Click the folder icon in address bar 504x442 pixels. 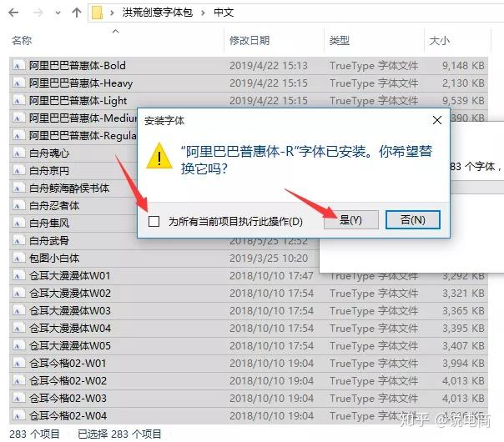tap(97, 13)
